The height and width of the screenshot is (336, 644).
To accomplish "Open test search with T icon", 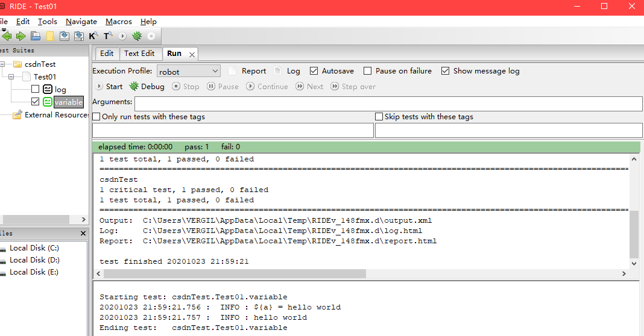I will (x=108, y=36).
